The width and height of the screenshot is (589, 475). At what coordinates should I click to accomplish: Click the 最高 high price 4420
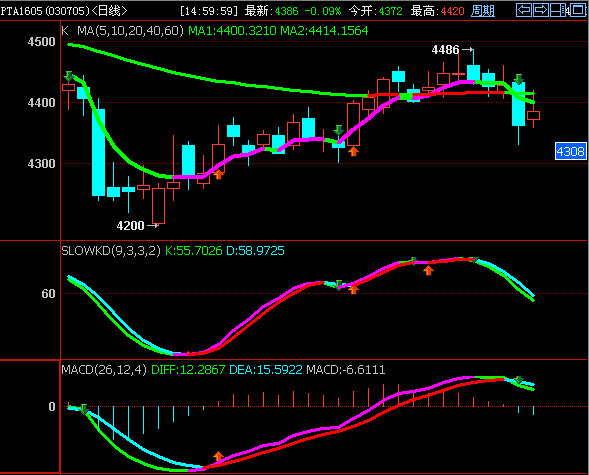453,11
